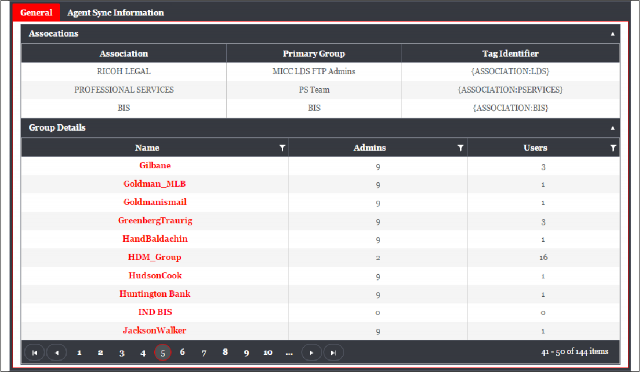
Task: Click the Tag Identifier column header
Action: coord(510,53)
